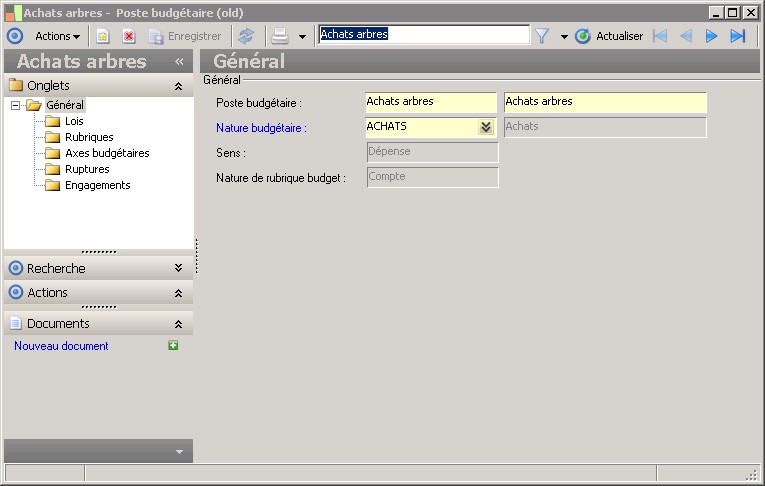Go to first record
This screenshot has width=765, height=486.
[x=660, y=36]
